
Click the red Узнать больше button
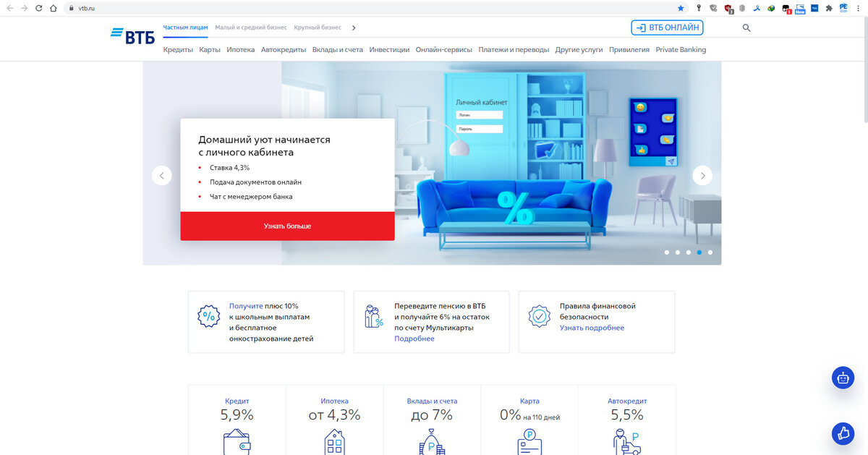point(287,226)
